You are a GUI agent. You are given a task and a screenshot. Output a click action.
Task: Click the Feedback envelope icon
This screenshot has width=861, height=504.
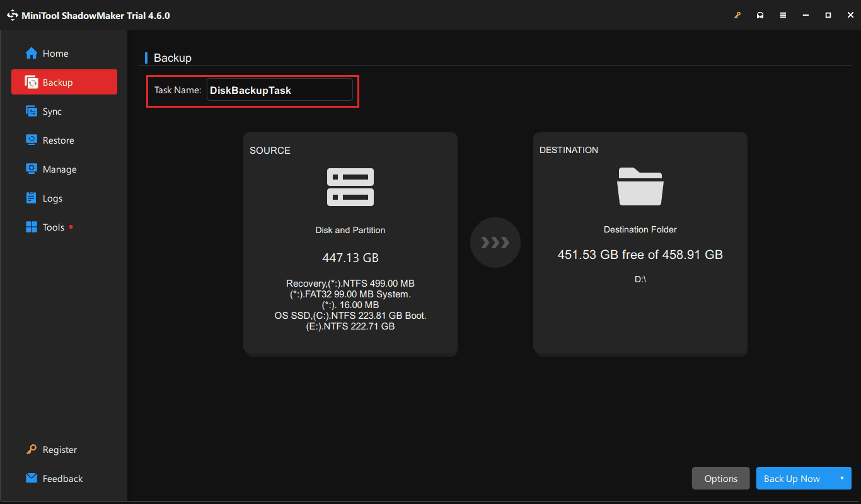point(32,478)
